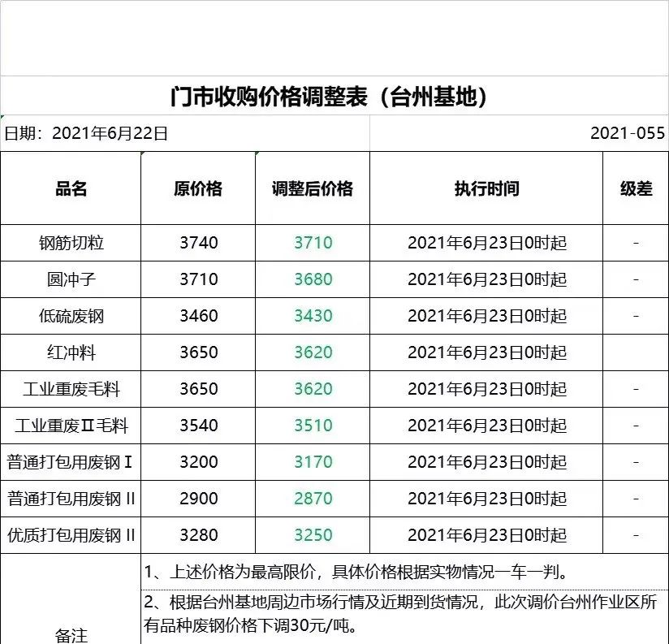This screenshot has width=669, height=644.
Task: Click original price 3710 for 圆冲子
Action: pyautogui.click(x=198, y=279)
